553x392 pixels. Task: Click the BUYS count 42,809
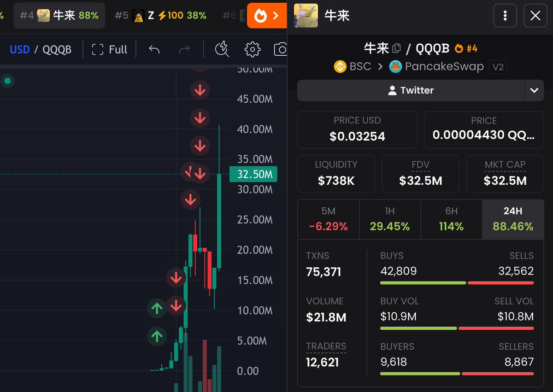tap(399, 271)
